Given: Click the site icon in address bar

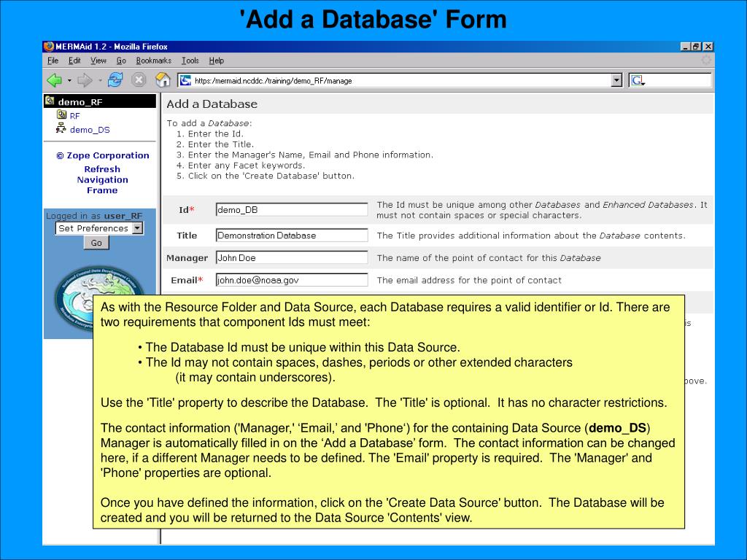Looking at the screenshot, I should (x=185, y=80).
